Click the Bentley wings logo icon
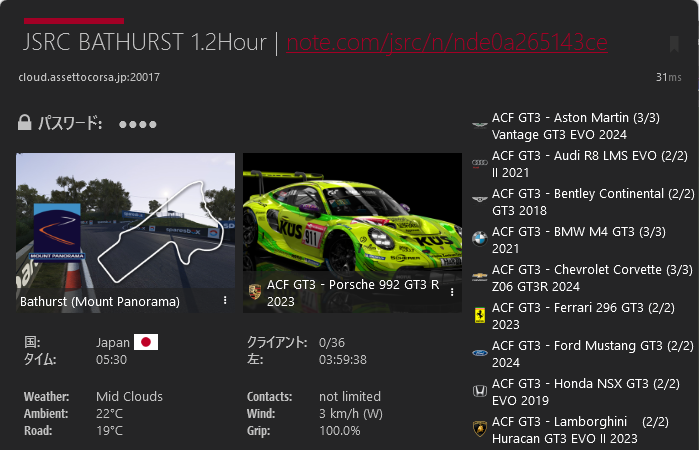Screen dimensions: 699x450 point(480,199)
